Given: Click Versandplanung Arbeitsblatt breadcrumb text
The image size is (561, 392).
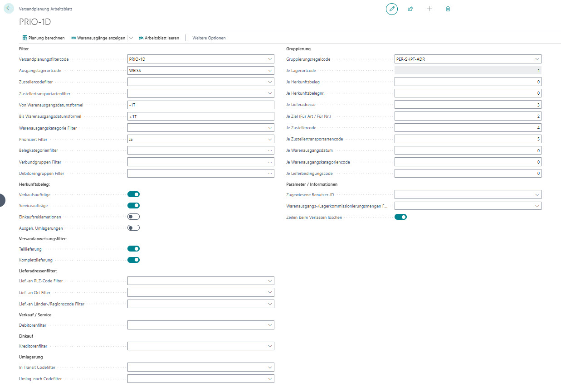Looking at the screenshot, I should click(45, 9).
